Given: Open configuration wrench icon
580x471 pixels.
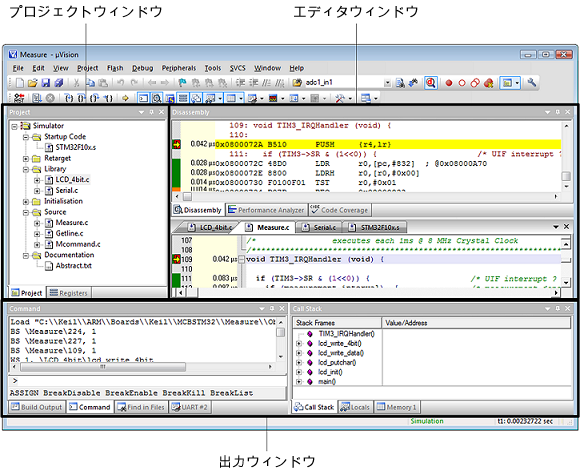Looking at the screenshot, I should (x=532, y=83).
